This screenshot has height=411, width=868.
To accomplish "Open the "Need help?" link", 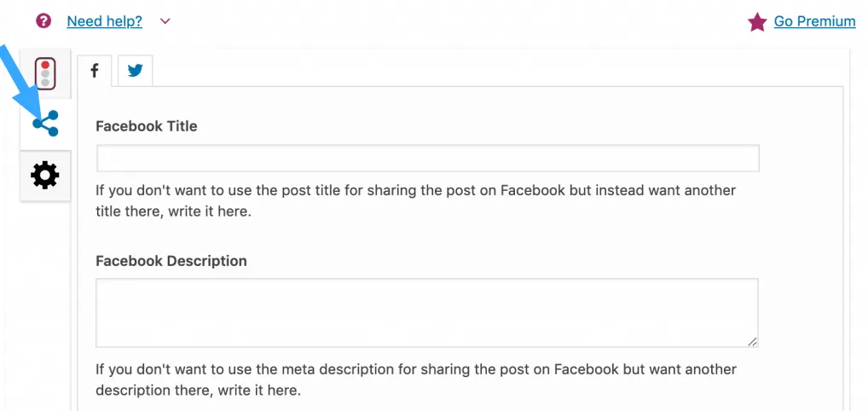I will [104, 21].
